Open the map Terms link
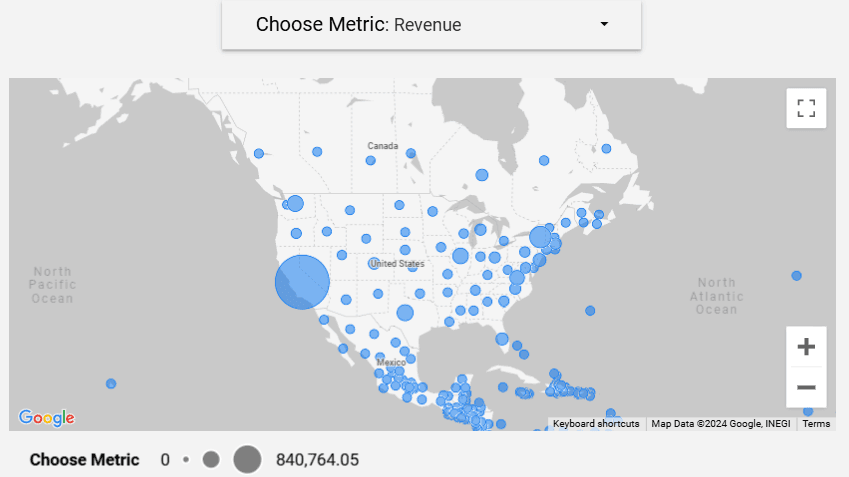 tap(816, 424)
